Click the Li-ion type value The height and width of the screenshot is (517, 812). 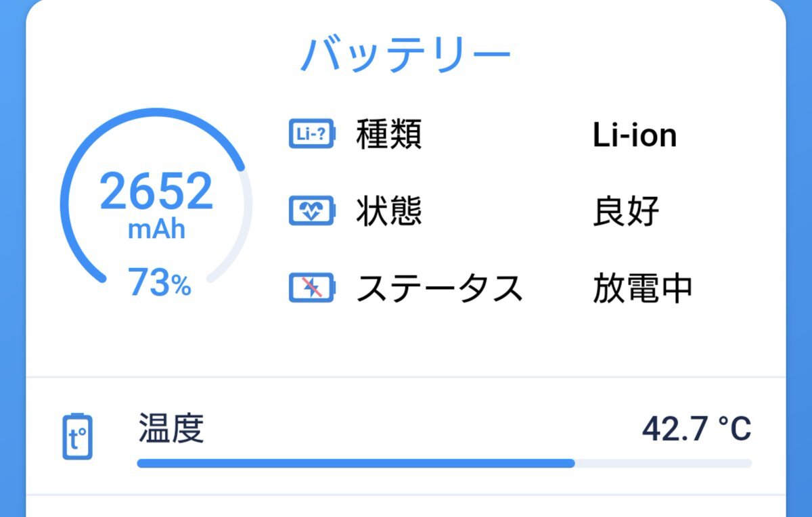(635, 135)
